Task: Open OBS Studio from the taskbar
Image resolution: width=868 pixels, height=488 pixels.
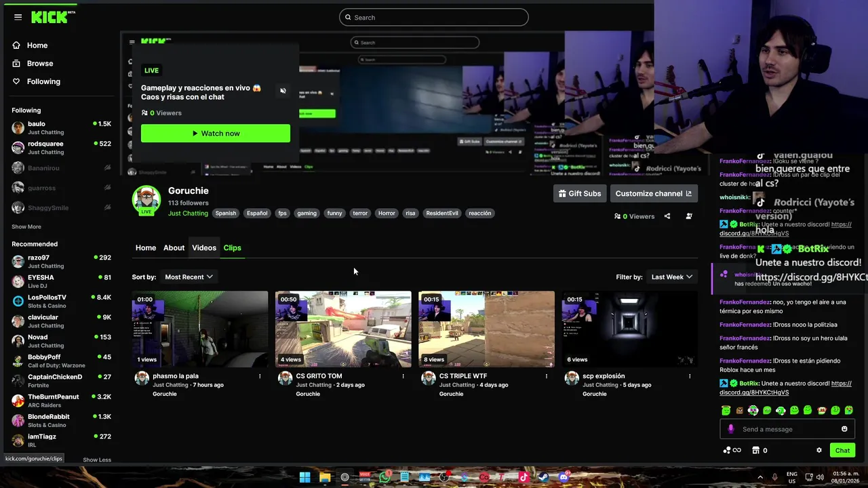Action: [x=444, y=477]
